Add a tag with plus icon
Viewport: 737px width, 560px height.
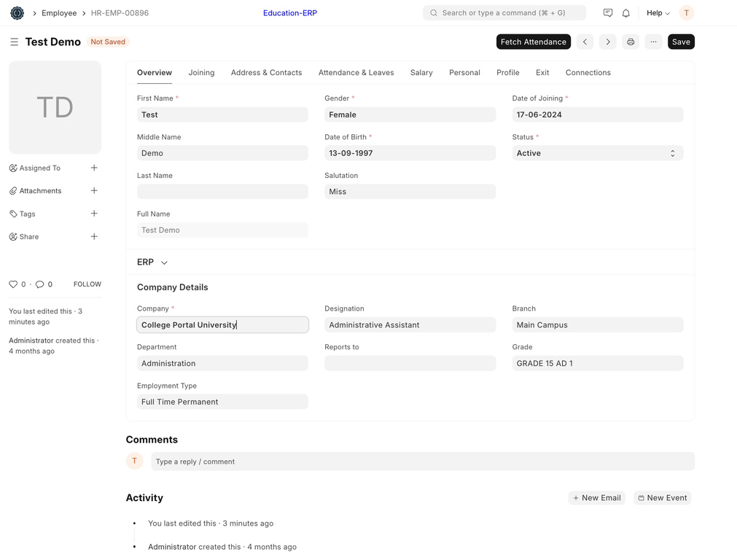[94, 214]
